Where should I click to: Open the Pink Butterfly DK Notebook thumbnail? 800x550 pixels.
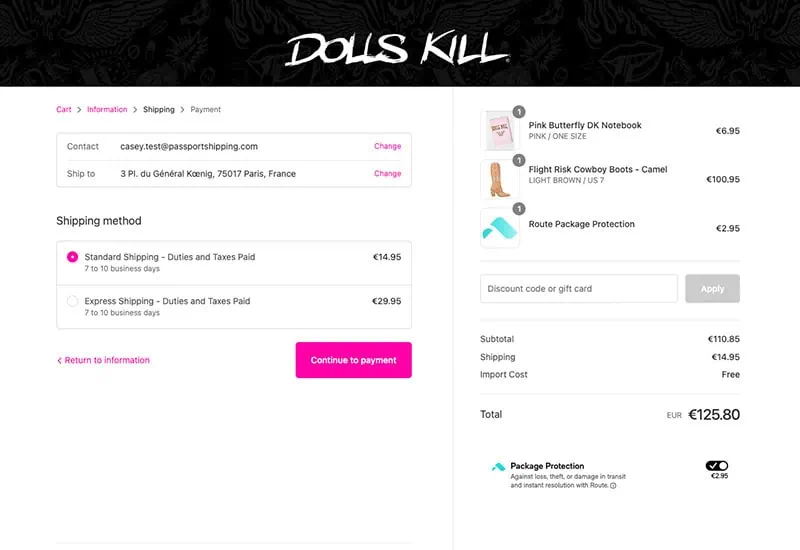coord(499,131)
